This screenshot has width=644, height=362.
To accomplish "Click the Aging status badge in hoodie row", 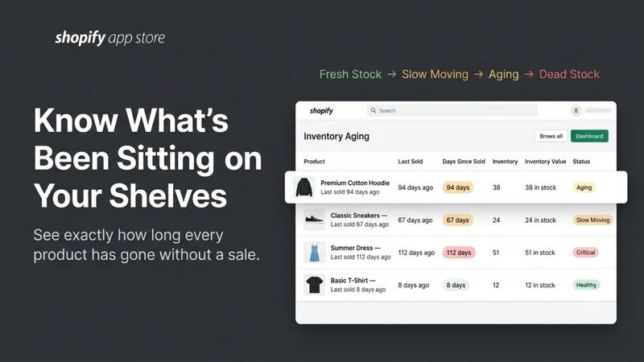I will coord(584,187).
